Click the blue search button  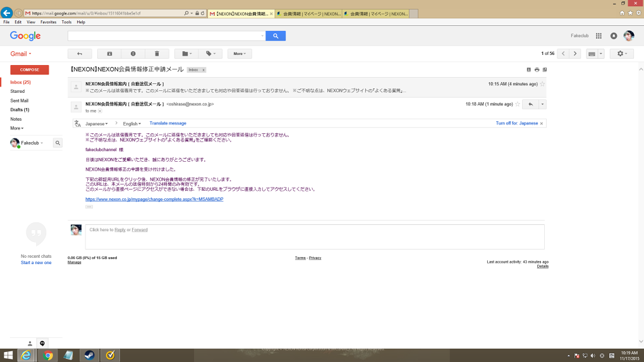click(x=276, y=36)
